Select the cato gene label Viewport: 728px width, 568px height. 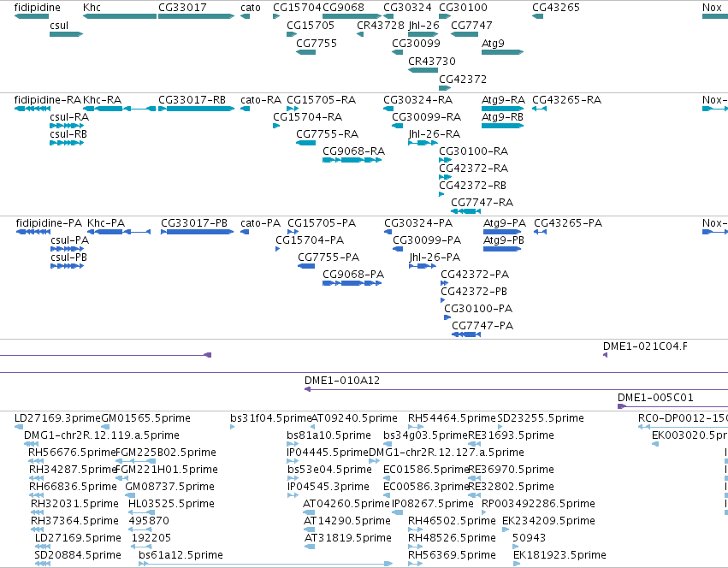click(251, 8)
